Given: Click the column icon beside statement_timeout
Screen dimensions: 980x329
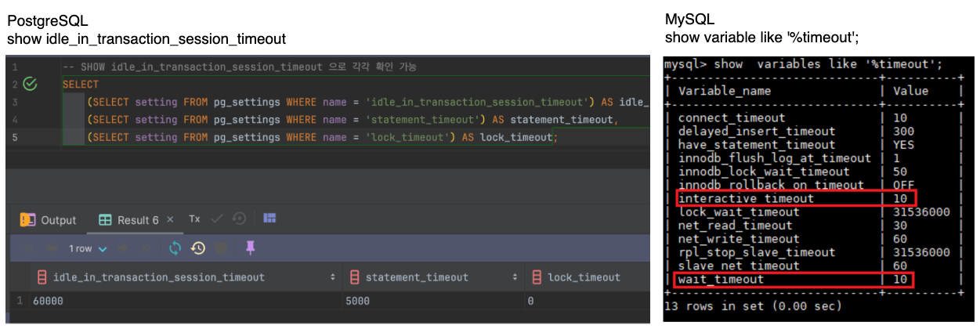Looking at the screenshot, I should click(355, 277).
